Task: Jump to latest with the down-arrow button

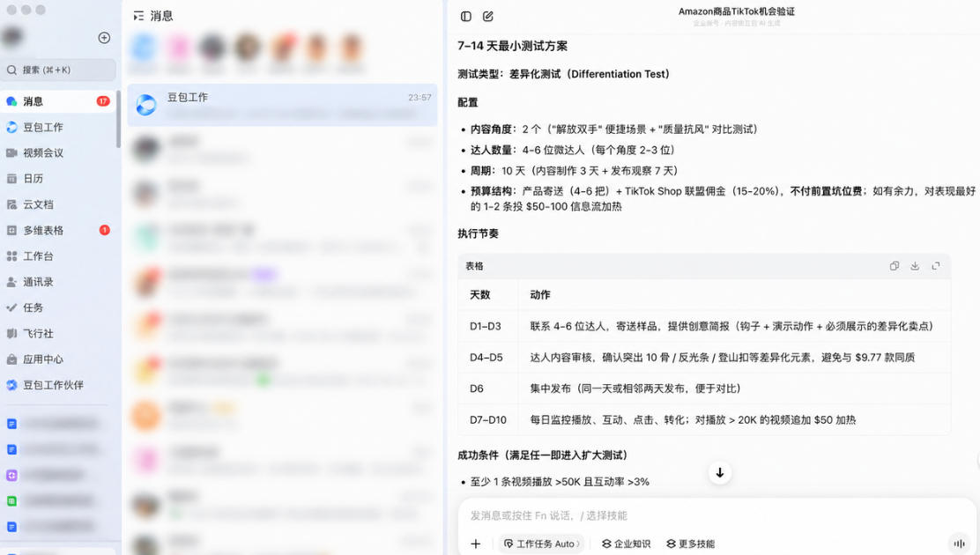Action: tap(720, 472)
